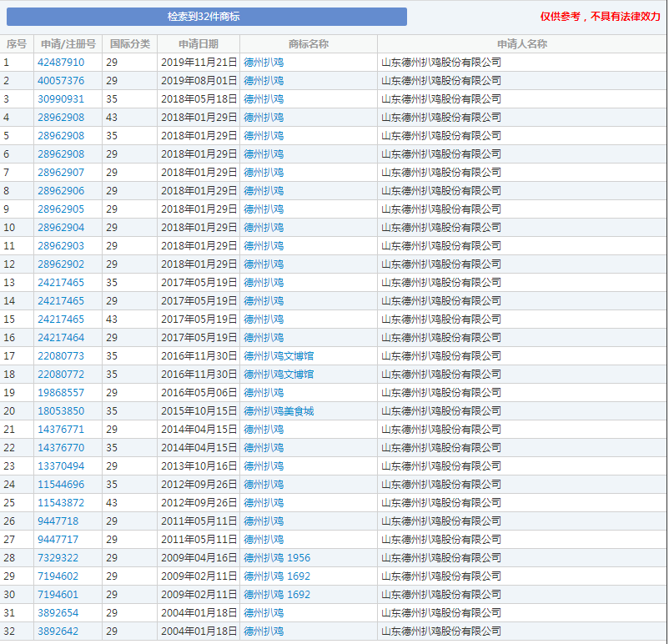Open registration number 14376770

coord(61,448)
